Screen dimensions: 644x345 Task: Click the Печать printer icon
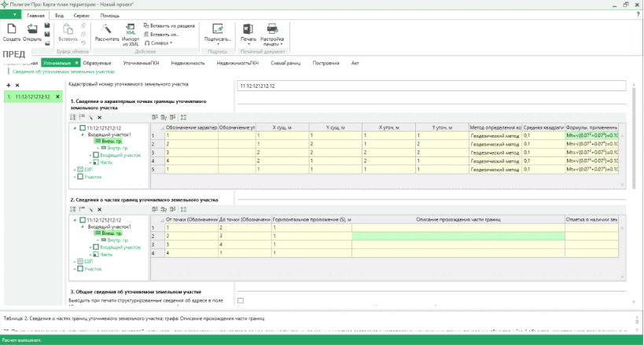pos(248,28)
